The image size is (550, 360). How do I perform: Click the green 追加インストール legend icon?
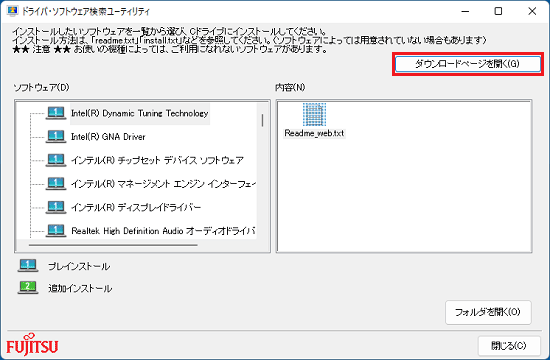pos(28,287)
